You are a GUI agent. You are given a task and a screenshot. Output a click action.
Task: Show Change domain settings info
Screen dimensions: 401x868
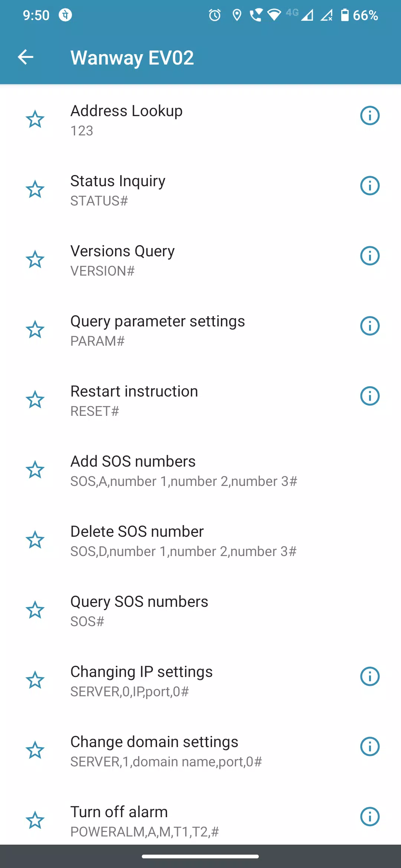[370, 746]
